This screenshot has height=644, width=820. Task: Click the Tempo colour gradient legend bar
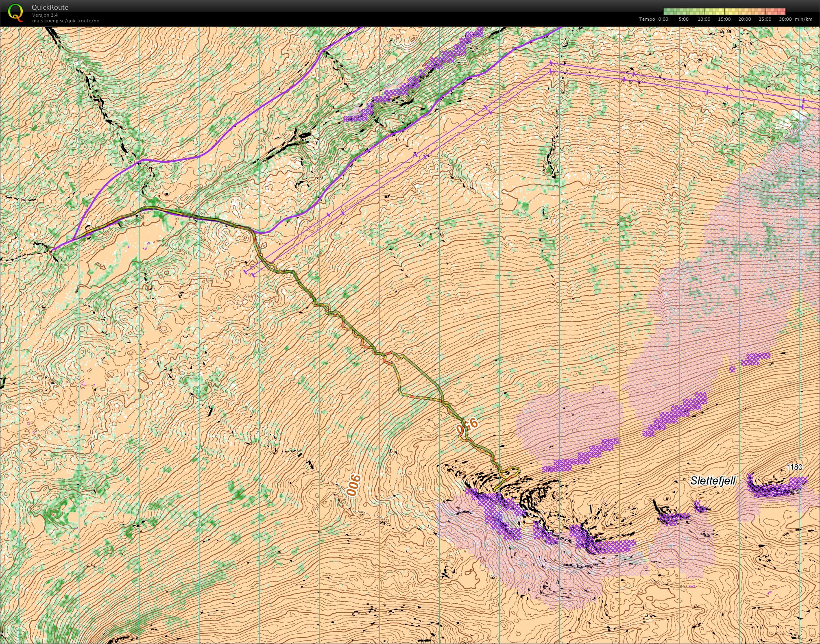724,11
